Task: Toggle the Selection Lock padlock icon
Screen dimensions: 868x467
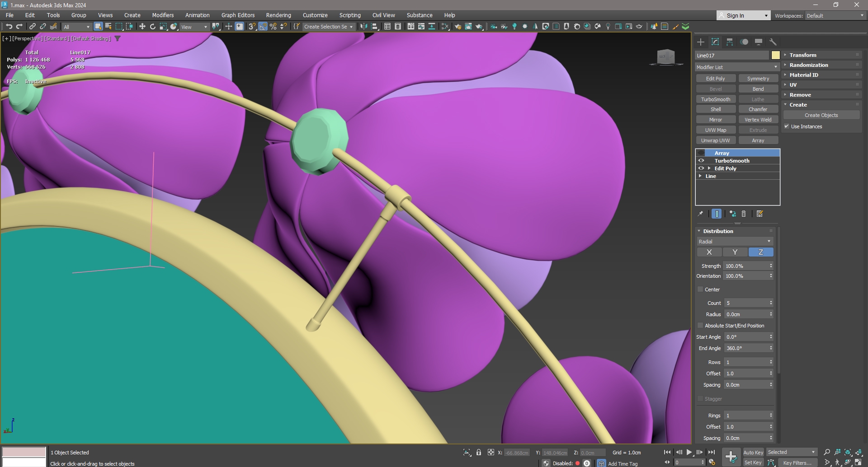Action: (x=479, y=452)
